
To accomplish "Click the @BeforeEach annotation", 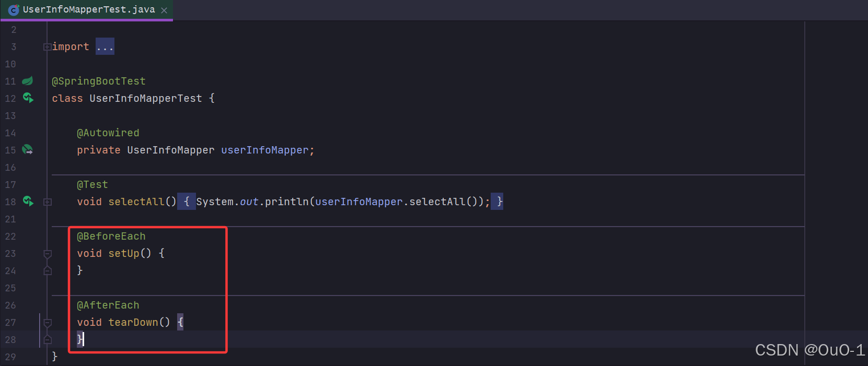I will point(111,236).
